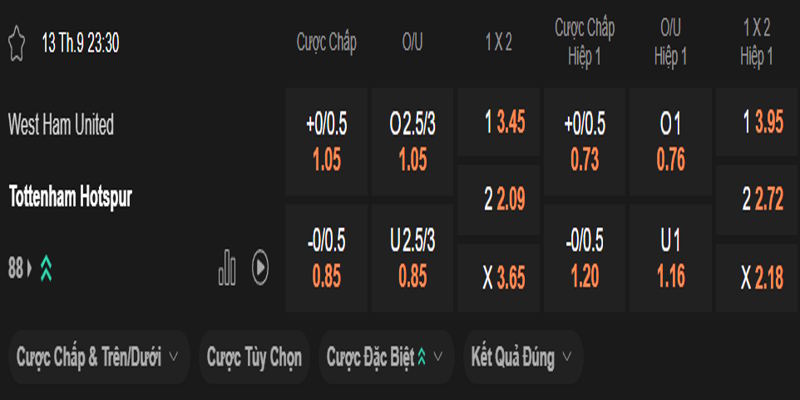The image size is (800, 400).
Task: Select Over 2.5/3 odds 1.05
Action: 412,141
